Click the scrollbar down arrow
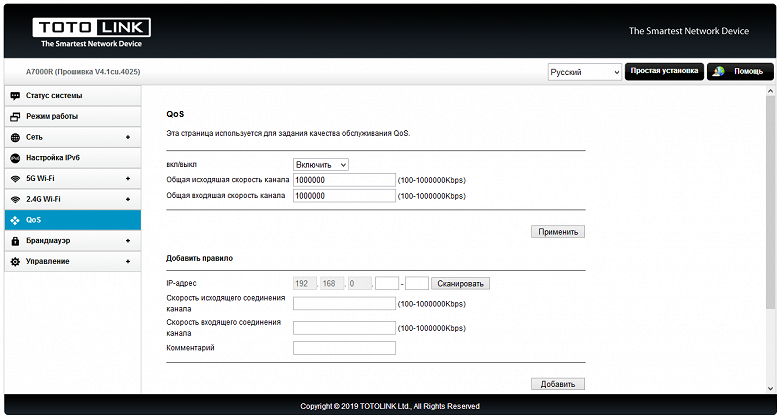Image resolution: width=780 pixels, height=418 pixels. pos(771,388)
